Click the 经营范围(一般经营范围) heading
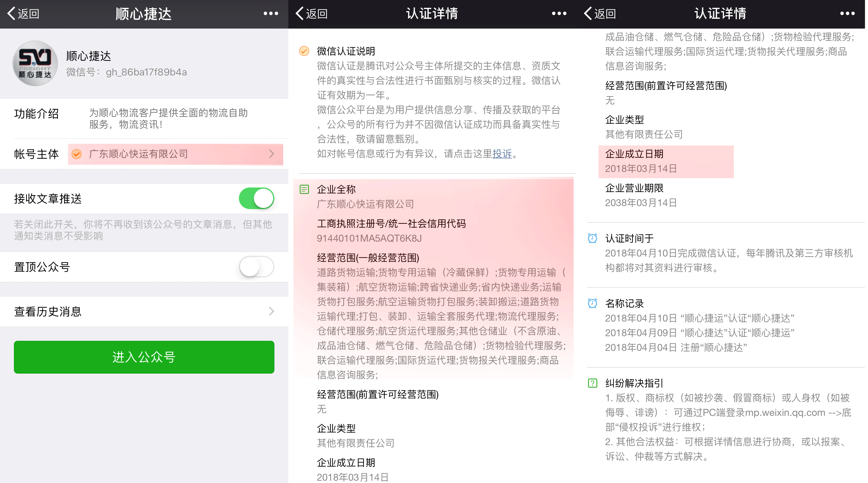Screen dimensions: 868x483 368,258
